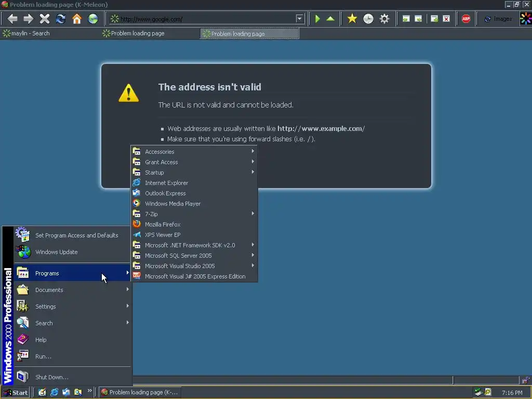
Task: Open Windows Media Player menu entry
Action: point(194,204)
